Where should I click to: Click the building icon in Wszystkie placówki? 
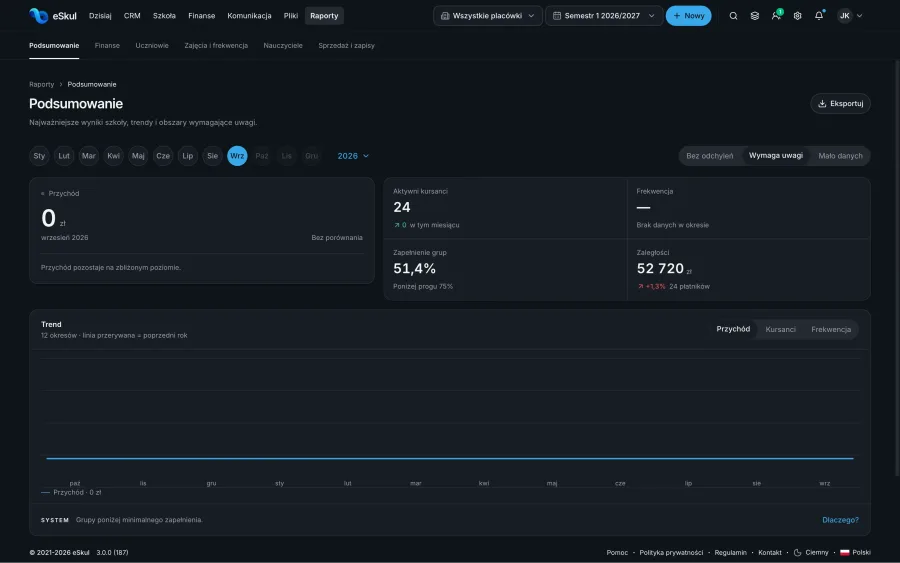445,16
